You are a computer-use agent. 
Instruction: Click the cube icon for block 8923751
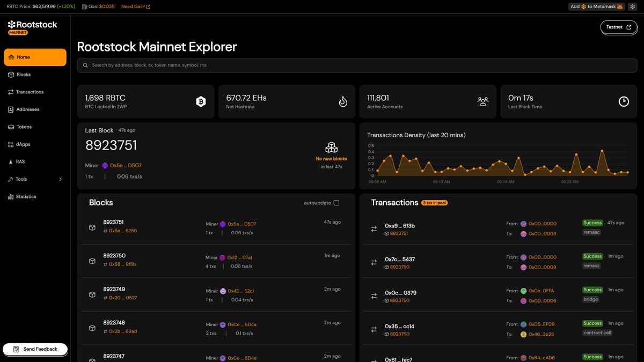tap(92, 227)
